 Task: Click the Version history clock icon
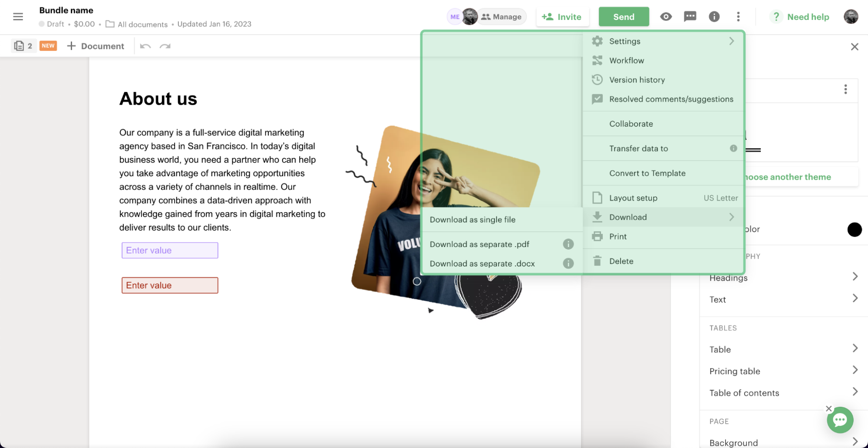click(x=597, y=80)
